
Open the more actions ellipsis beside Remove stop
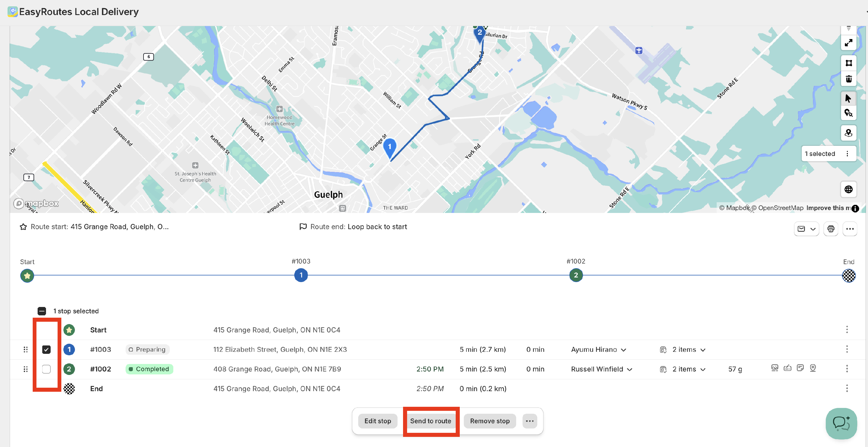[x=530, y=421]
